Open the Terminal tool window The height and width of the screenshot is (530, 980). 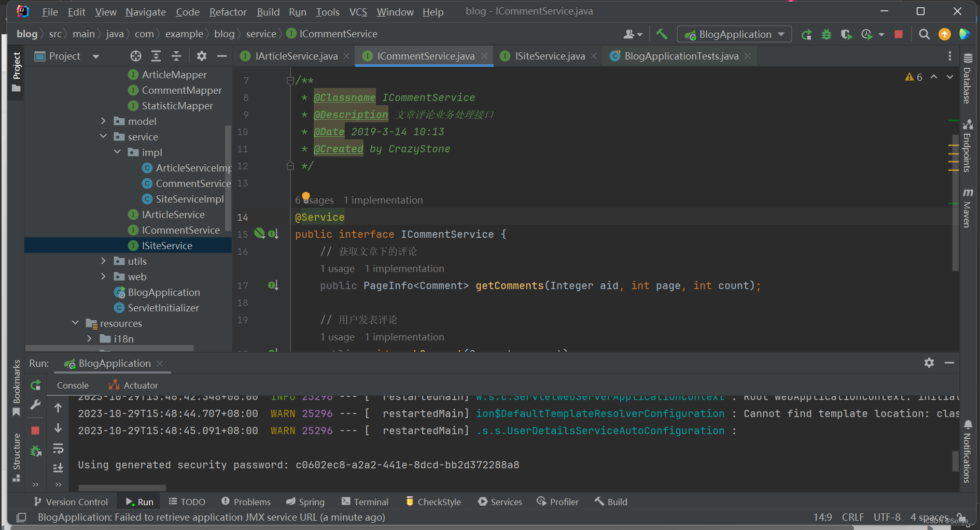click(365, 502)
